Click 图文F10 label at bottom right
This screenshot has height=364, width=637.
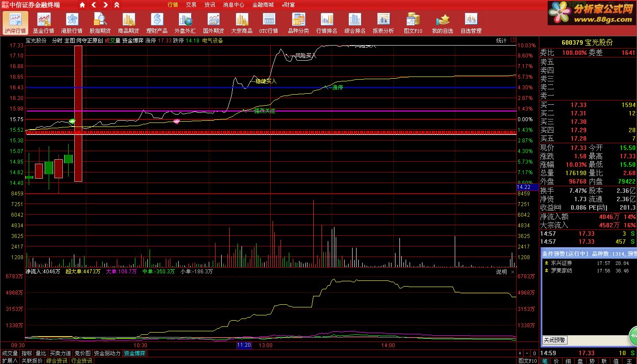point(528,360)
